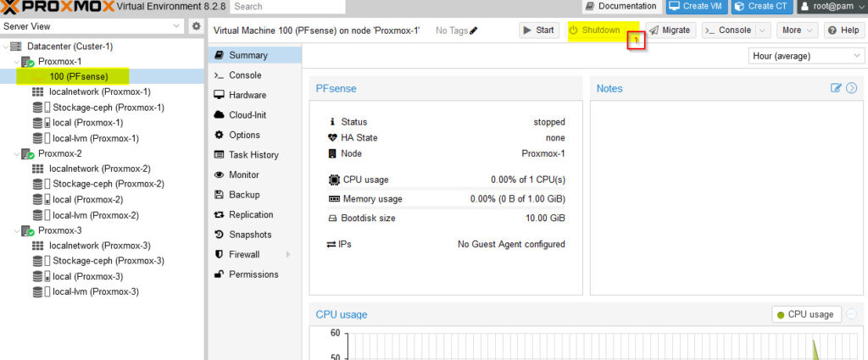
Task: Open the More dropdown menu
Action: 798,30
